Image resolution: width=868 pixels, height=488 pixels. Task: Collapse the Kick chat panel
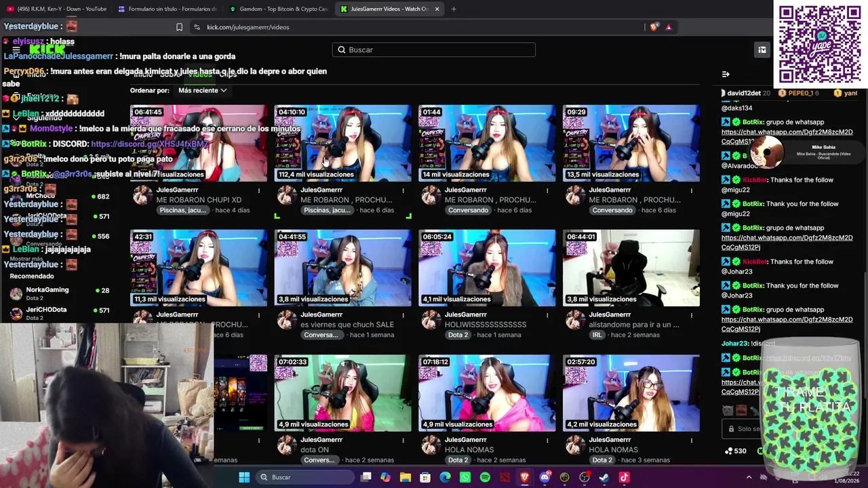[726, 74]
